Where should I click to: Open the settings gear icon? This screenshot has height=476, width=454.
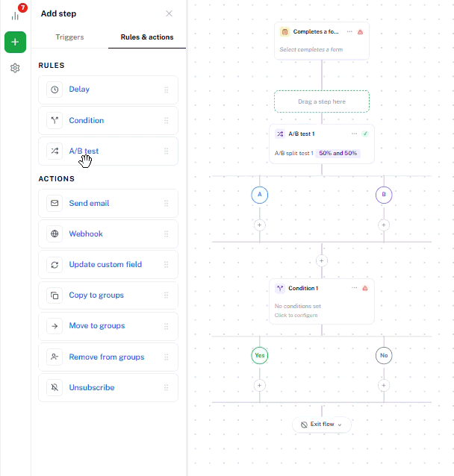[15, 68]
